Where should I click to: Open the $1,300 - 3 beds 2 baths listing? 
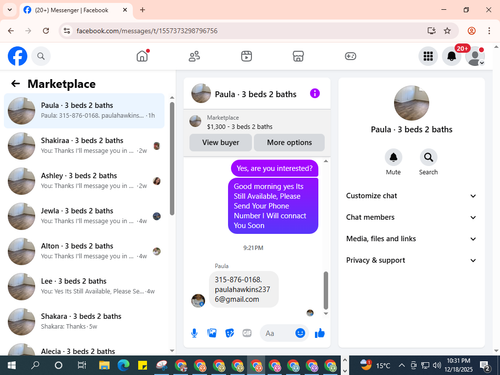click(x=257, y=122)
